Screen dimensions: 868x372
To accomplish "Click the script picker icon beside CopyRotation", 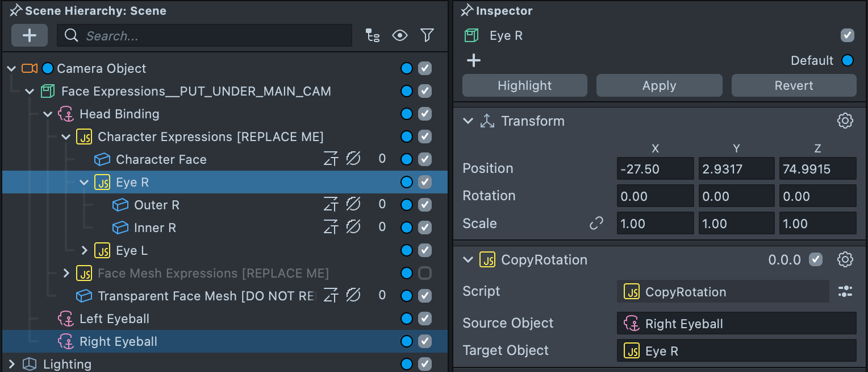I will [x=845, y=292].
